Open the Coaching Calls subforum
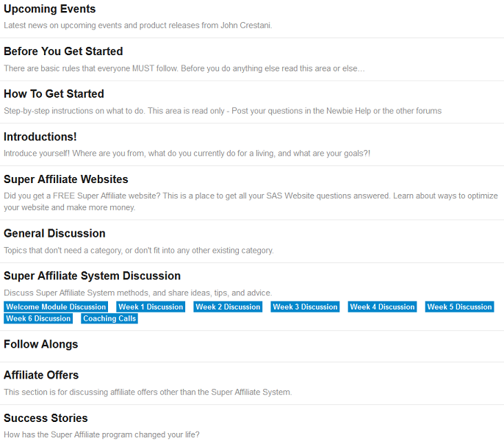The image size is (504, 444). click(x=109, y=318)
